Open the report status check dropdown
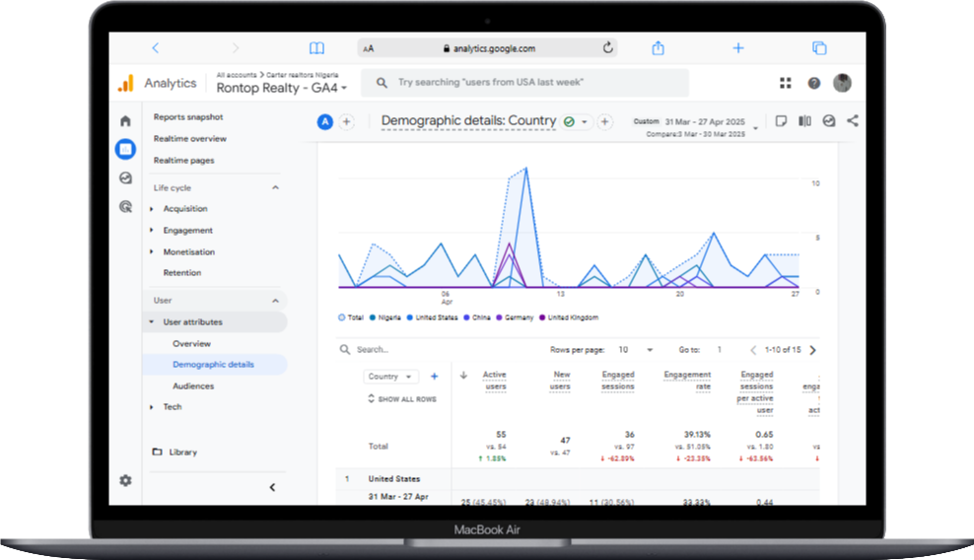This screenshot has width=974, height=560. click(x=576, y=122)
